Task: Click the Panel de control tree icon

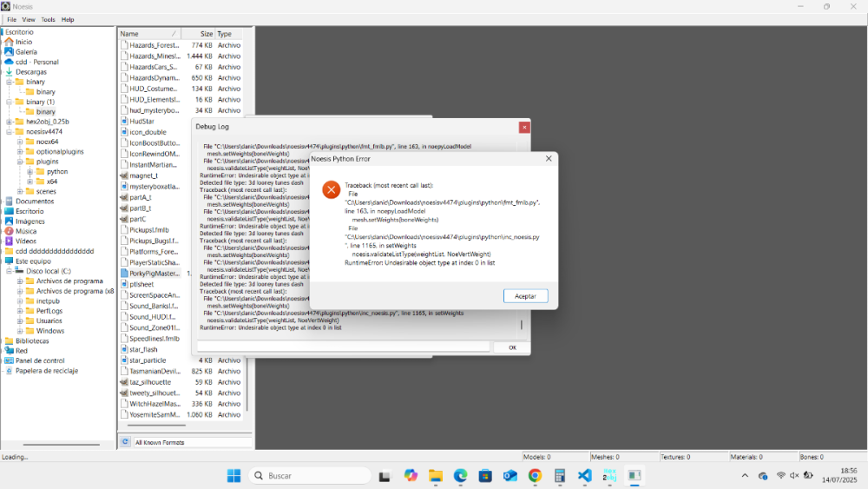Action: (9, 360)
